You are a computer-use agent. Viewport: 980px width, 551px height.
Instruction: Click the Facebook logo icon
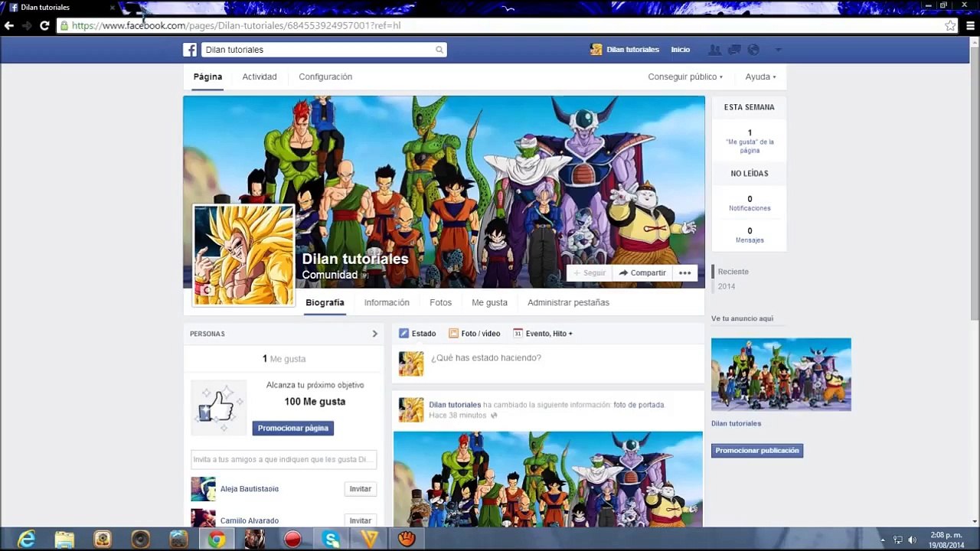190,50
